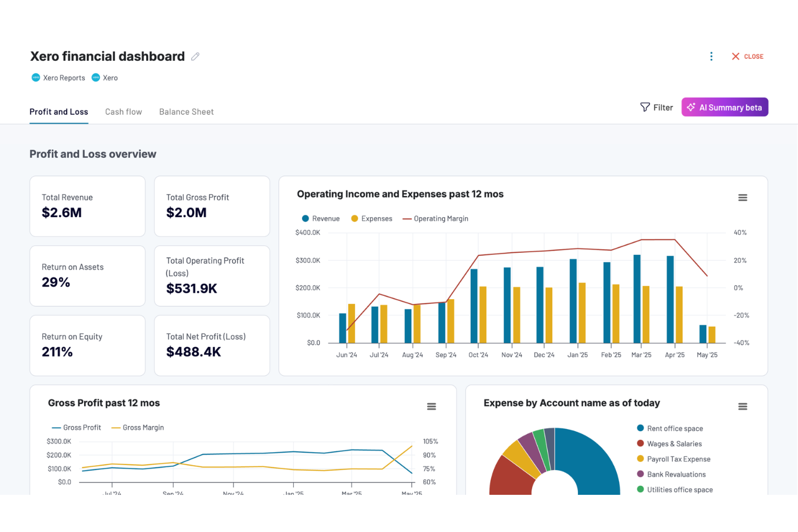Screen dimensions: 798x532
Task: Click the Filter funnel icon
Action: (645, 107)
